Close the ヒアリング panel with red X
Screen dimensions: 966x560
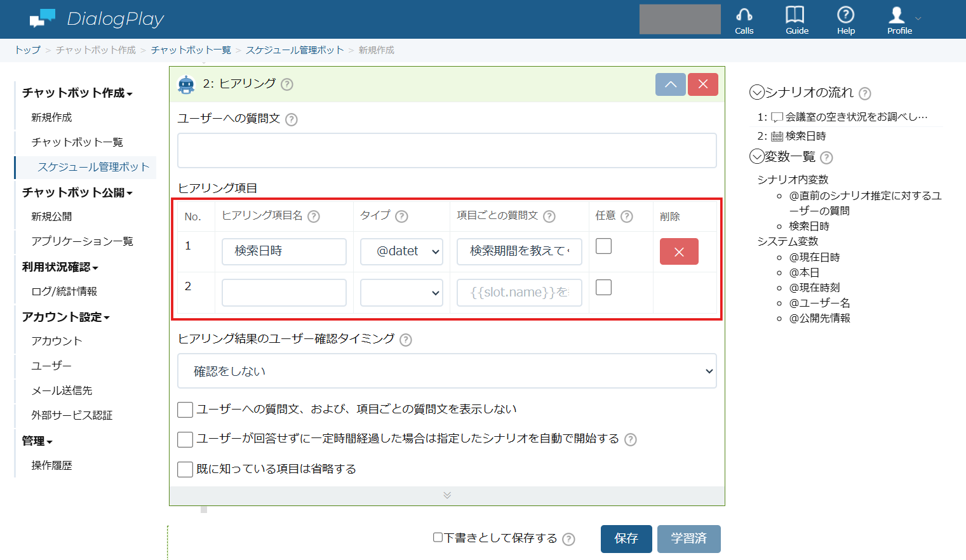(x=702, y=84)
